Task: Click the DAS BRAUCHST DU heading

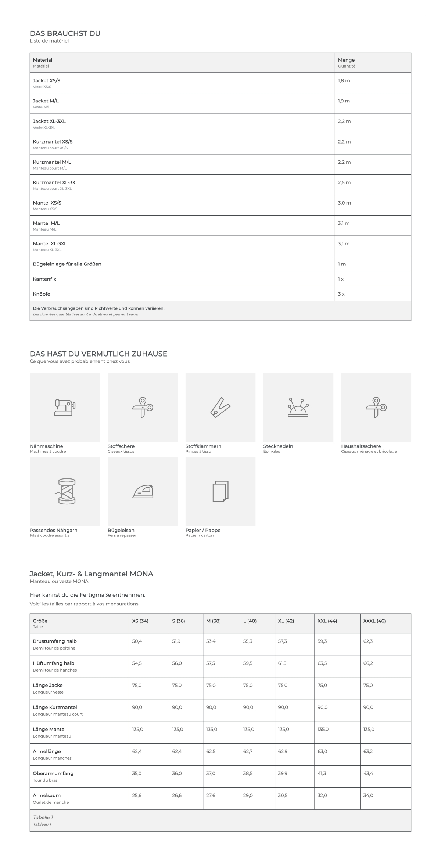Action: (x=65, y=33)
